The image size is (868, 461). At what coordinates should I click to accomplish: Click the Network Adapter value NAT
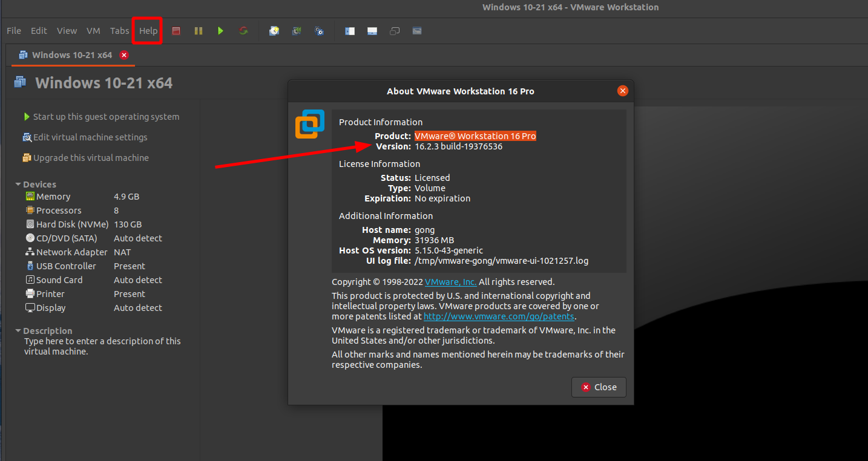point(122,252)
